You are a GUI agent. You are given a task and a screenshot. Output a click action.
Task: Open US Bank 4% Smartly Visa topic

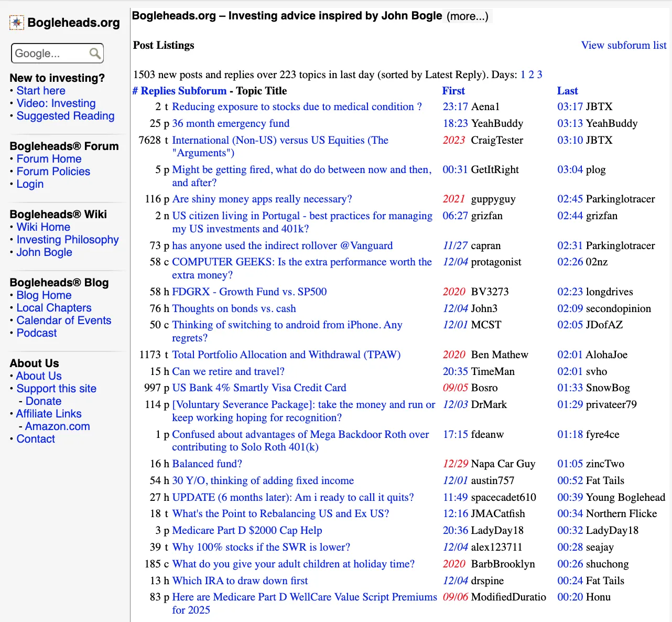[x=259, y=388]
